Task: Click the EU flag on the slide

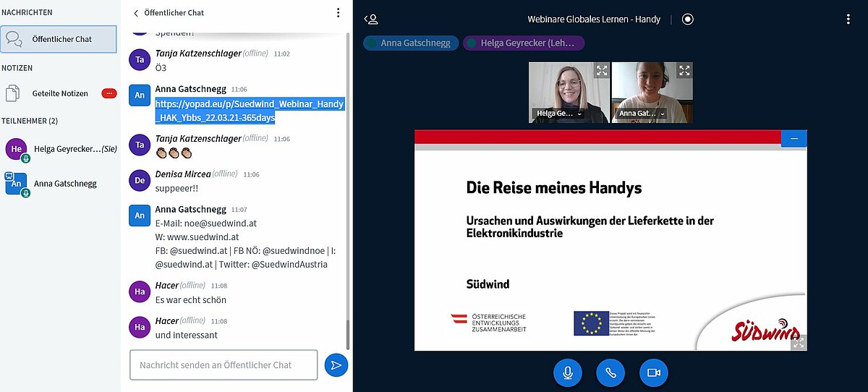Action: coord(592,323)
